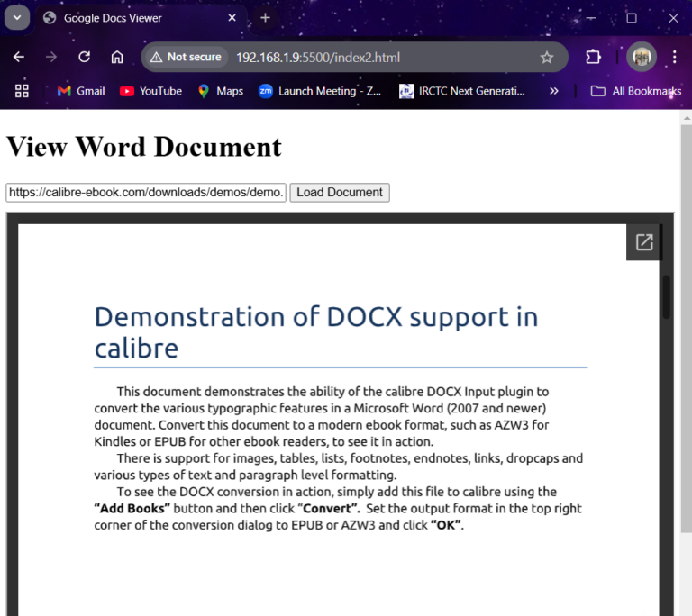Focus the address bar URL
The image size is (692, 616).
(318, 58)
